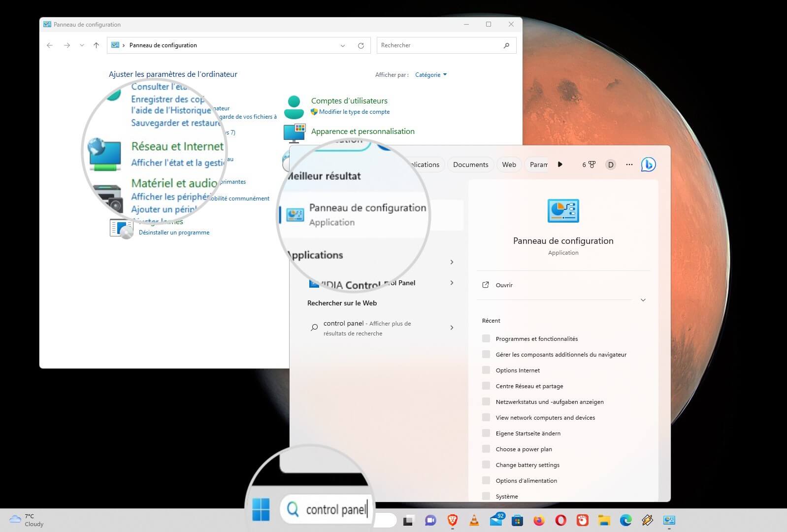Viewport: 787px width, 532px height.
Task: Expand the control panel web search chevron
Action: 452,328
